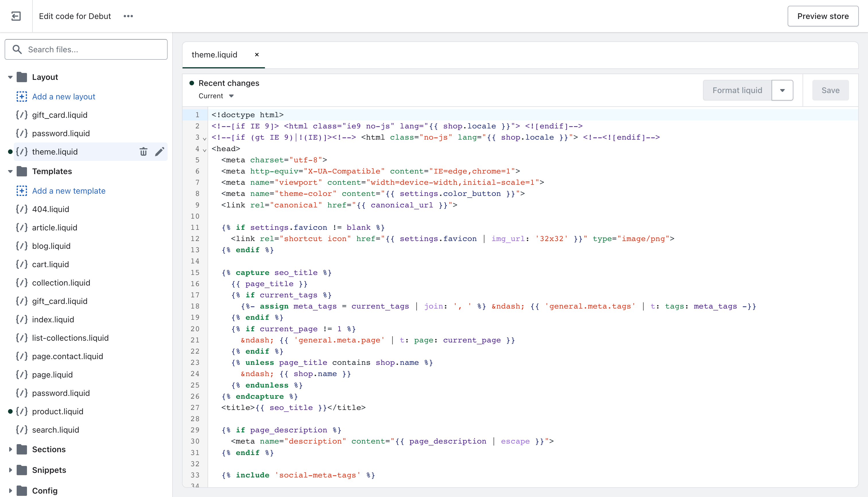Open gift_card.liquid under Layout

point(60,115)
